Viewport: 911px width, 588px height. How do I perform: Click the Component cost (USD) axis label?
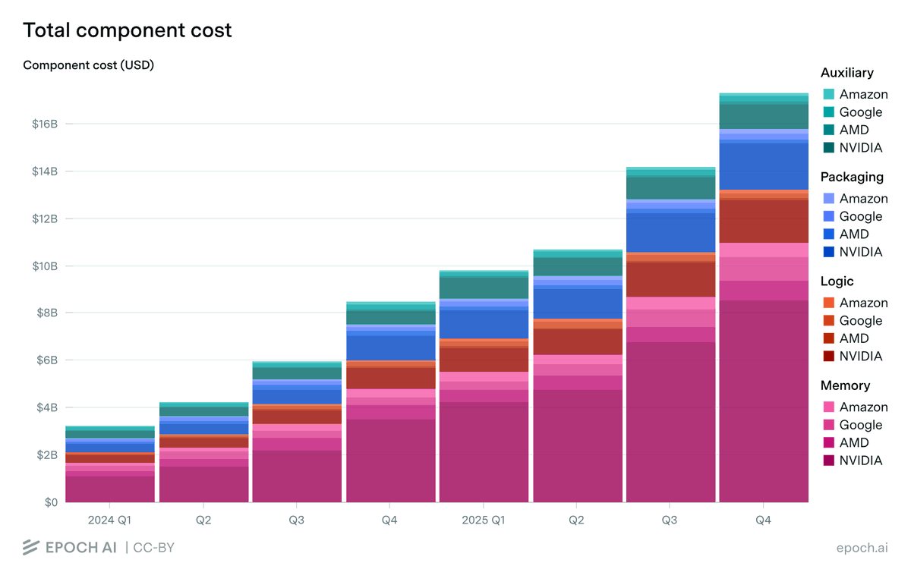[x=89, y=65]
